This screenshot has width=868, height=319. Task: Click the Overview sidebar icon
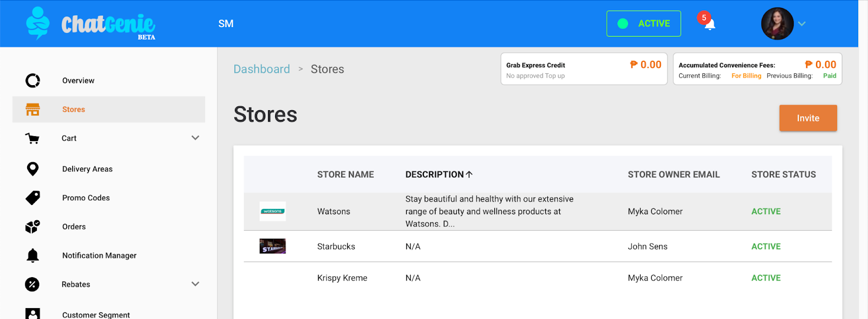coord(33,81)
